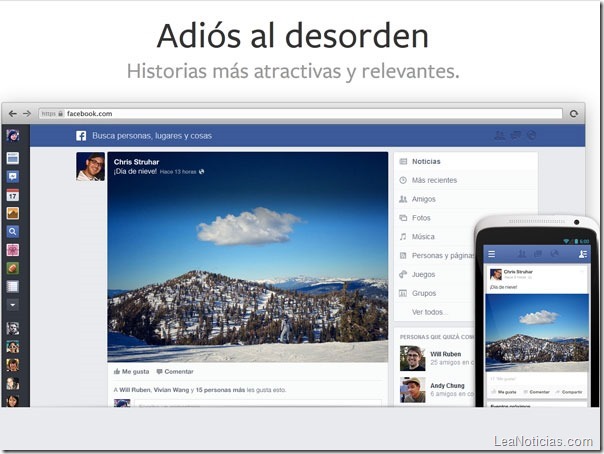Click 'Me gusta' on the phone post
The image size is (604, 454).
click(504, 392)
